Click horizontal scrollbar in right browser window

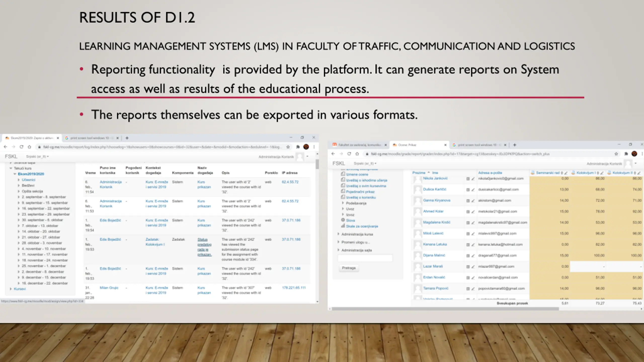tap(445, 309)
